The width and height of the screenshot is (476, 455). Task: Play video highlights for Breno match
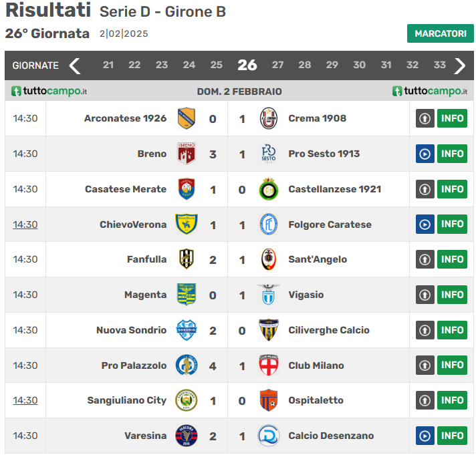click(425, 154)
